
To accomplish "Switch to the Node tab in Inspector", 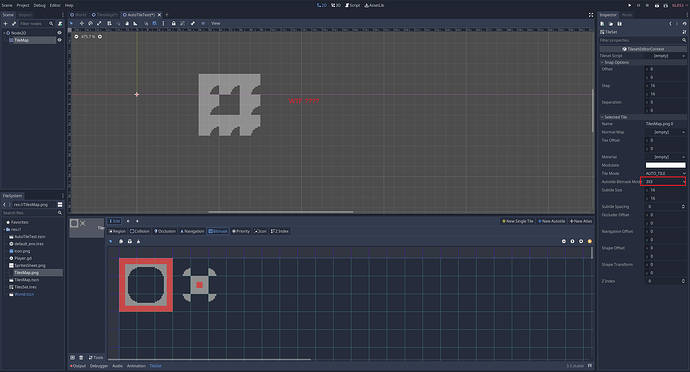I will click(627, 15).
